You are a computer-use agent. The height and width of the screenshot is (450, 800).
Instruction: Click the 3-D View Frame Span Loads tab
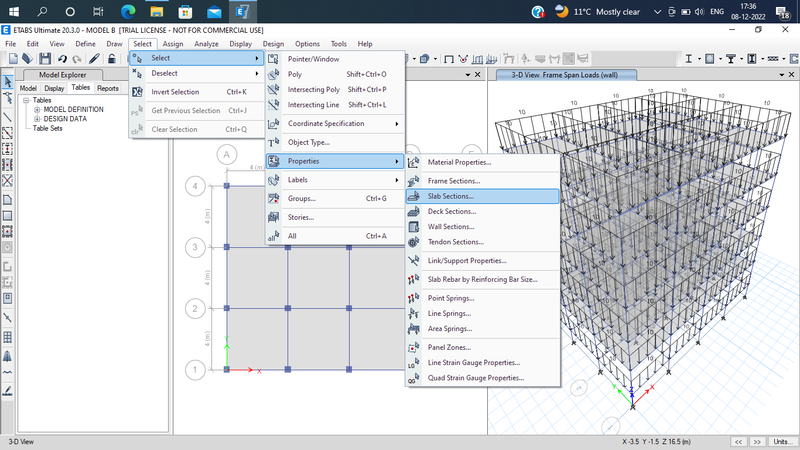[x=566, y=75]
